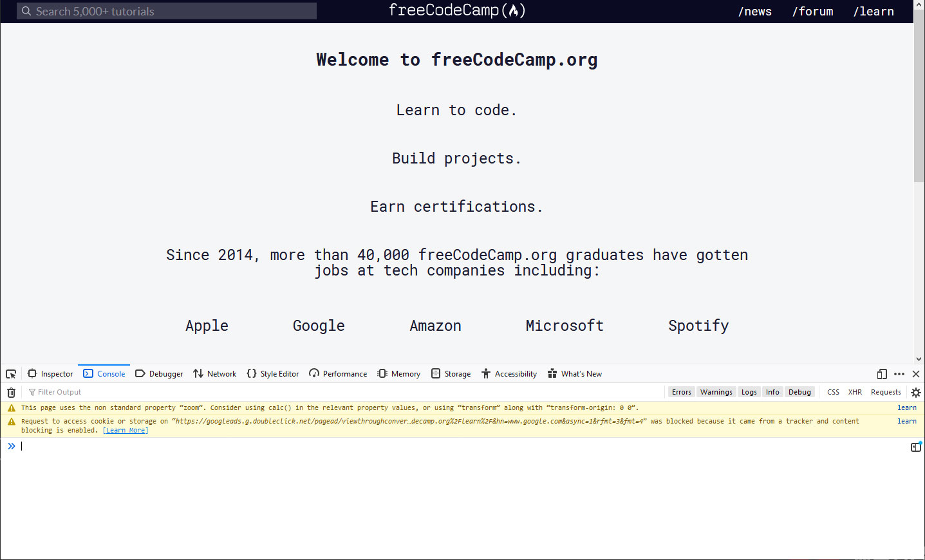Toggle the Errors filter in console
Viewport: 925px width, 560px height.
(x=681, y=391)
